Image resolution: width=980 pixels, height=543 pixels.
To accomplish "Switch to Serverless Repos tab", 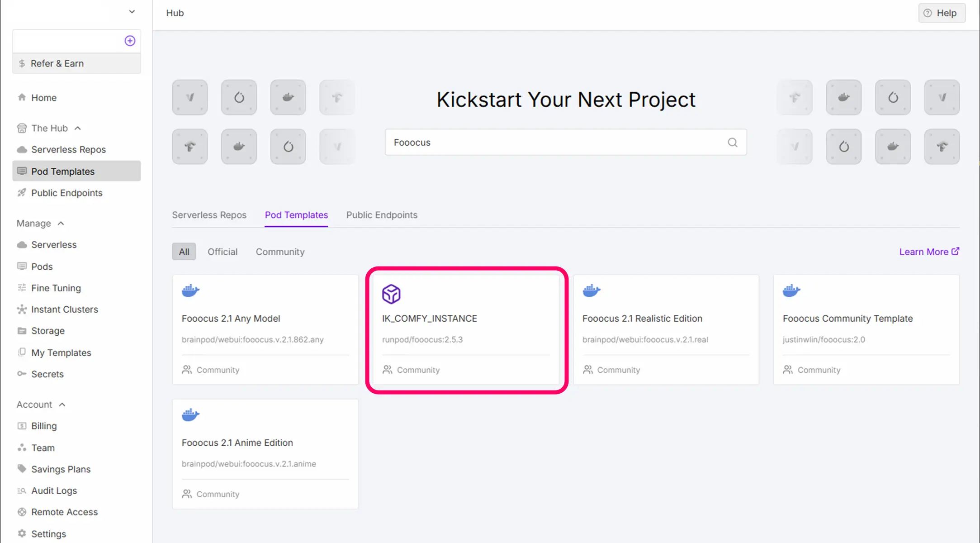I will click(209, 215).
